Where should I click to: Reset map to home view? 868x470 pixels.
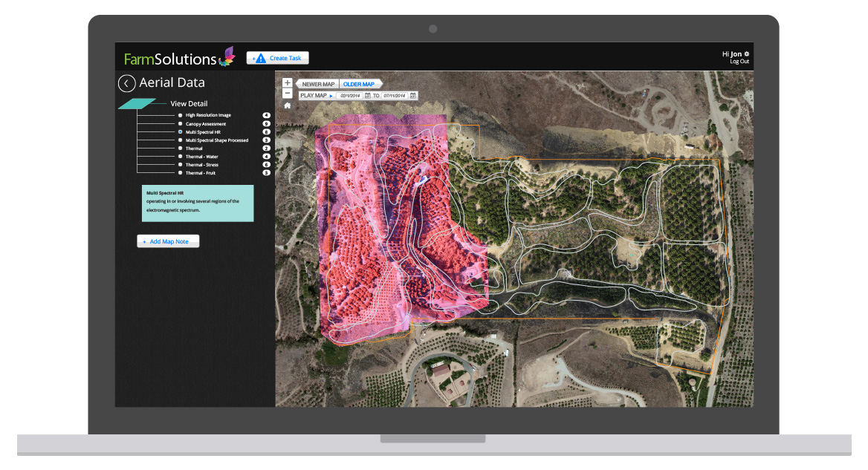(x=288, y=105)
